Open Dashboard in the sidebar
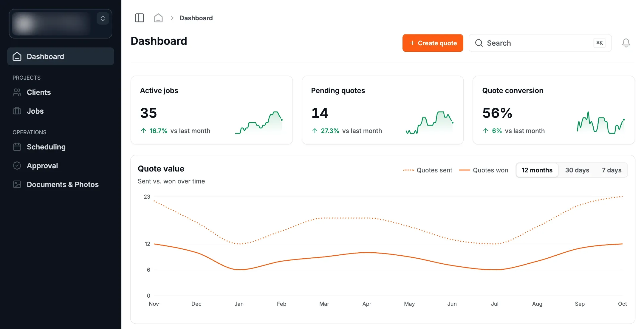 pyautogui.click(x=61, y=56)
